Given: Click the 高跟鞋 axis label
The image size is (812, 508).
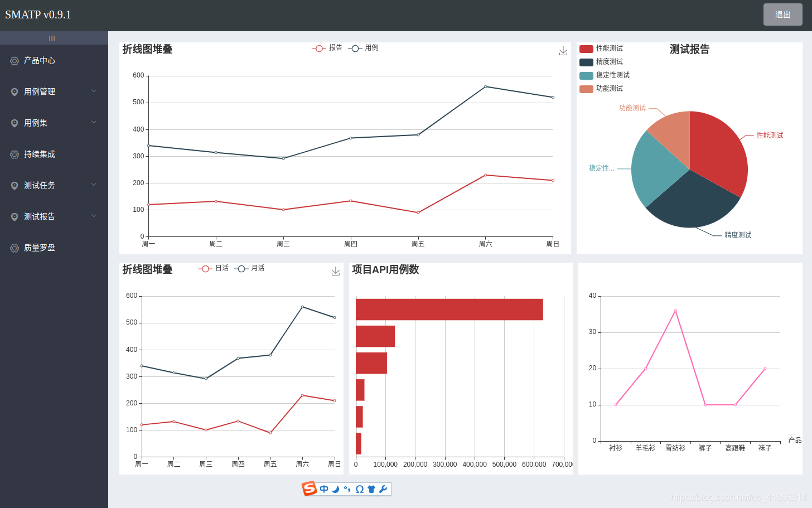Looking at the screenshot, I should click(x=735, y=448).
